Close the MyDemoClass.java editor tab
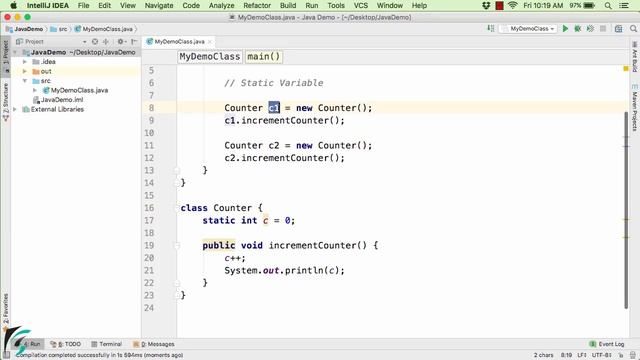The image size is (640, 360). pos(210,42)
